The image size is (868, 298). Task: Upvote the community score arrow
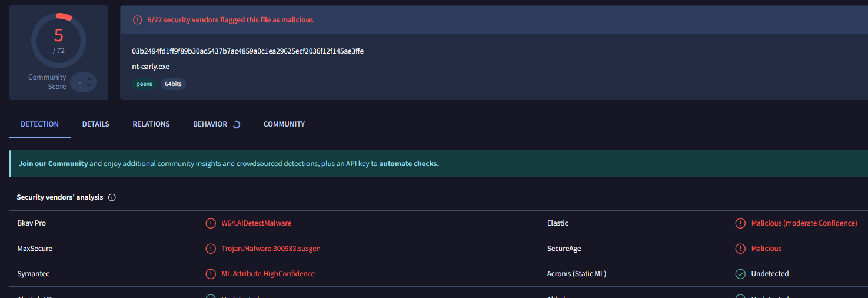click(89, 78)
